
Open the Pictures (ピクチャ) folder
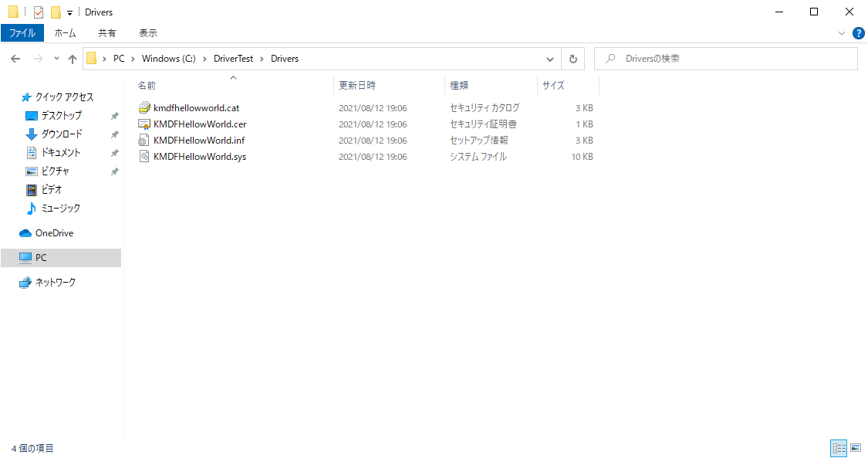(55, 171)
